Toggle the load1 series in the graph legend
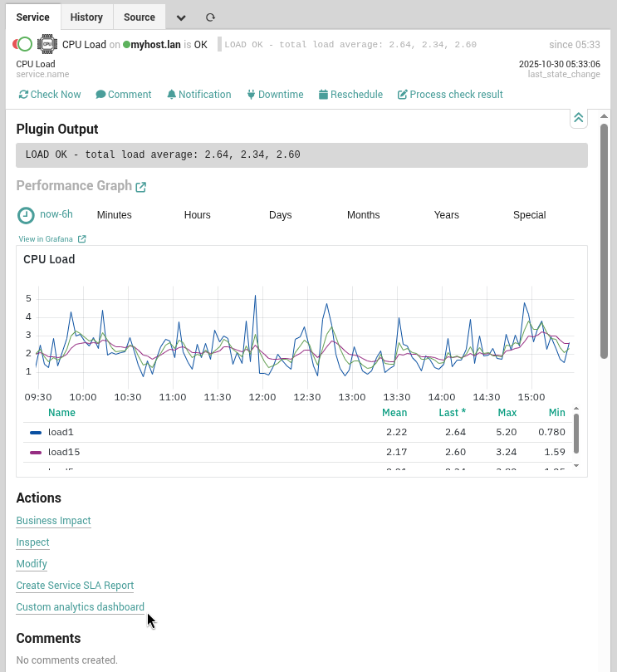Viewport: 617px width, 672px height. pyautogui.click(x=61, y=432)
